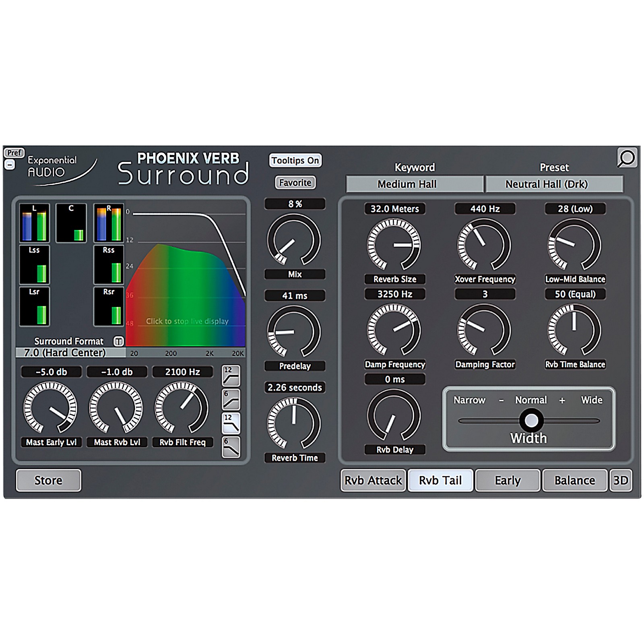644x644 pixels.
Task: Switch to the Early tab
Action: (x=508, y=480)
